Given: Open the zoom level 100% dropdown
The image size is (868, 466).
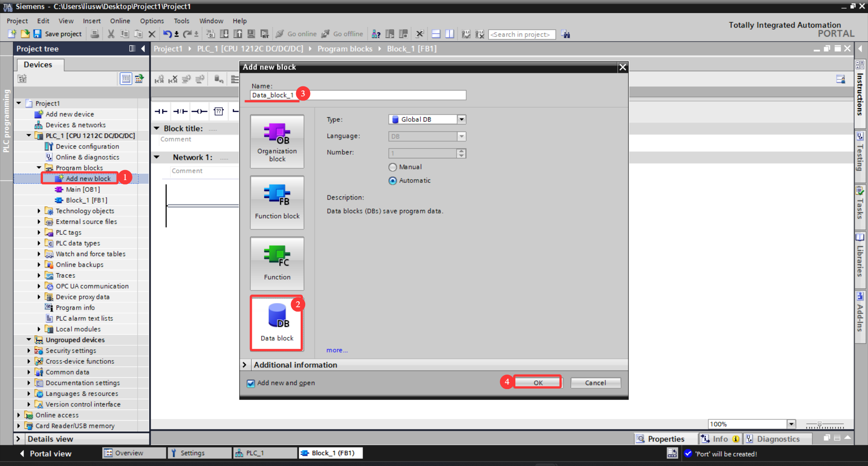Looking at the screenshot, I should pyautogui.click(x=791, y=424).
